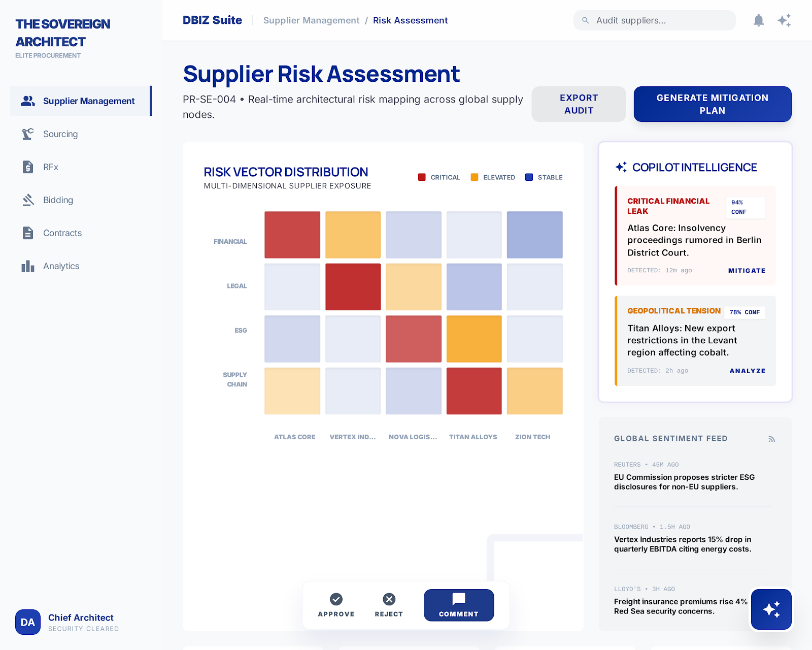
Task: Select Titan Alloys ESG orange cell
Action: pyautogui.click(x=474, y=339)
